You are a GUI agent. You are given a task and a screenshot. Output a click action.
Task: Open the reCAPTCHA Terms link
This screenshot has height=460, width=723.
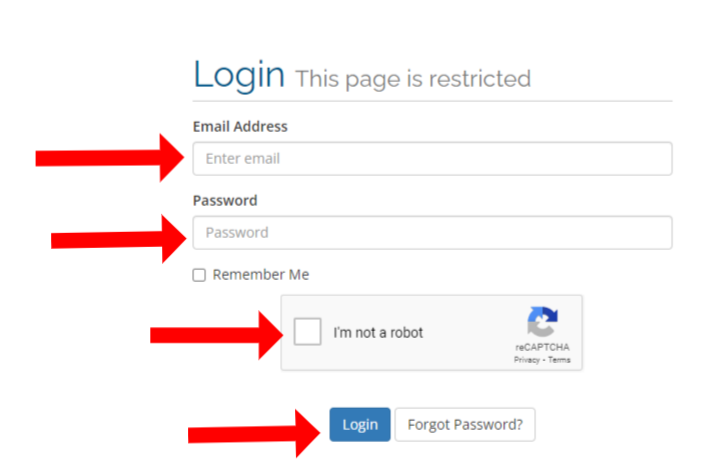[x=559, y=360]
